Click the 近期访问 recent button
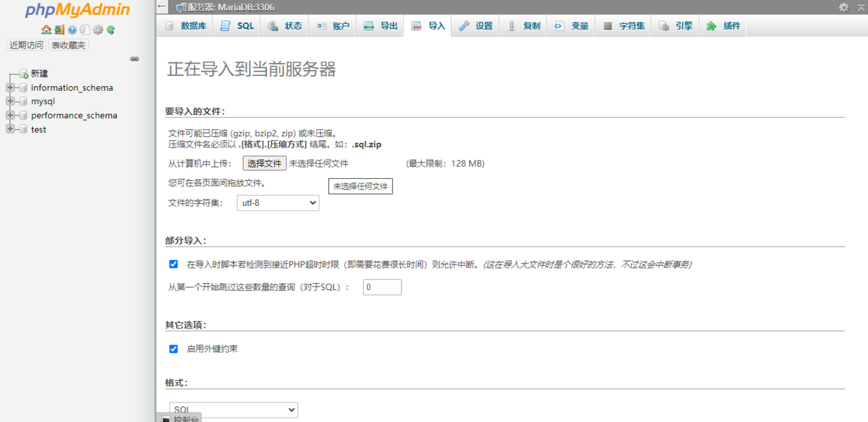 [x=26, y=45]
